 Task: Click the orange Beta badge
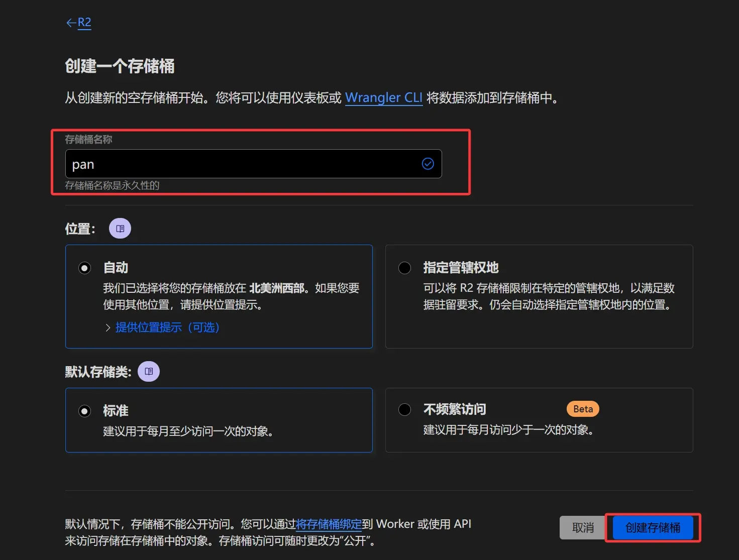tap(582, 408)
